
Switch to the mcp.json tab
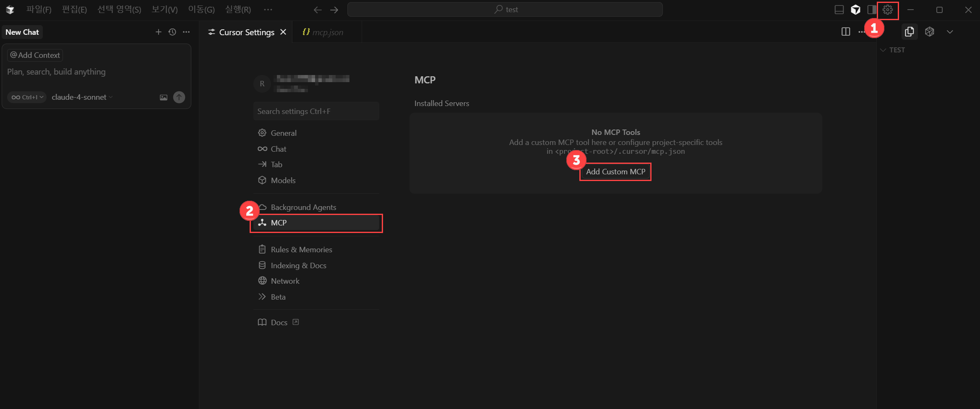[327, 32]
